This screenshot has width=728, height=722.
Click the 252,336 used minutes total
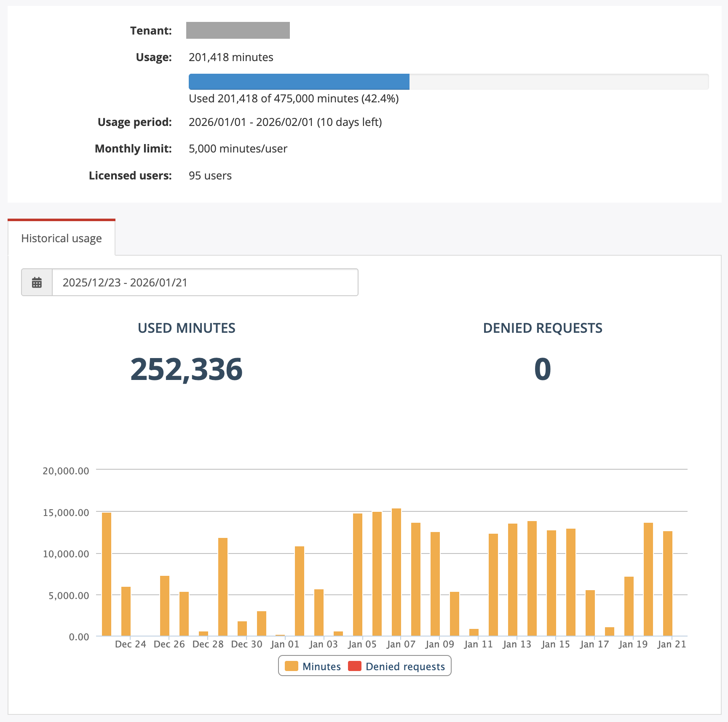(x=186, y=369)
